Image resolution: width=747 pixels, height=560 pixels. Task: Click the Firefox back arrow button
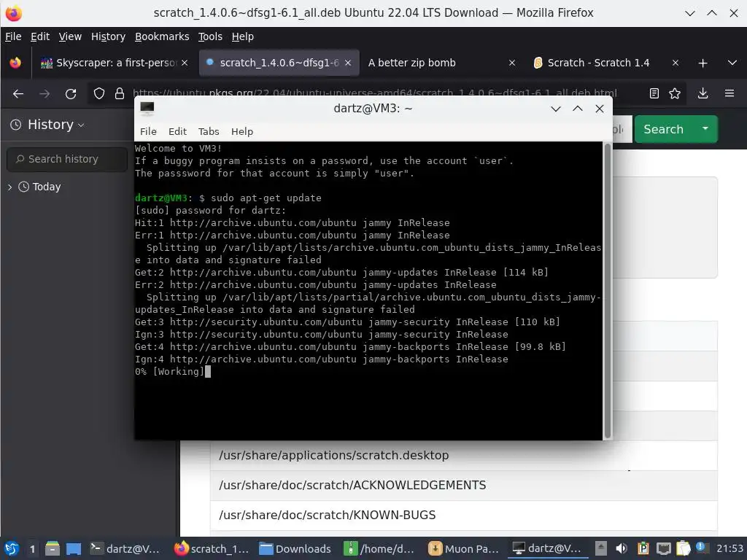(x=18, y=94)
